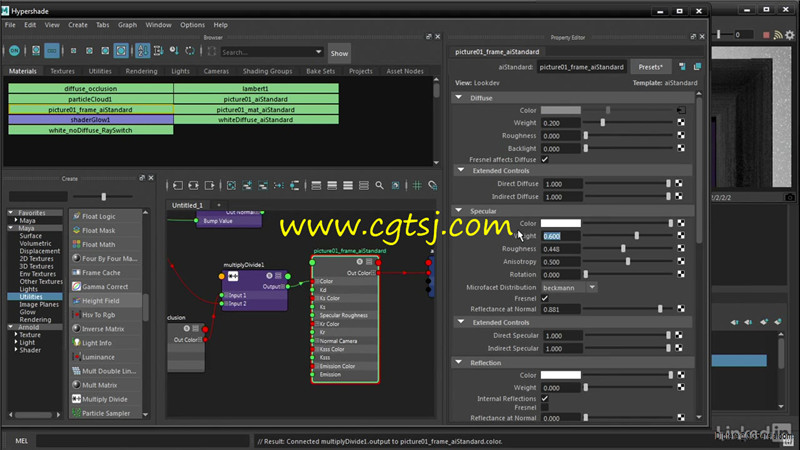The width and height of the screenshot is (800, 450).
Task: Click map button beside Specular Roughness
Action: point(681,248)
